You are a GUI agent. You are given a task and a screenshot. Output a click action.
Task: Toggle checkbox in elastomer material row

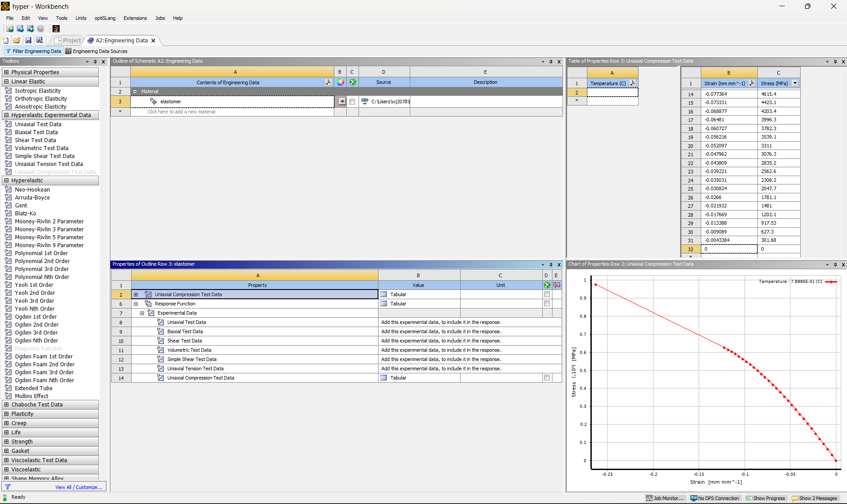pos(352,102)
